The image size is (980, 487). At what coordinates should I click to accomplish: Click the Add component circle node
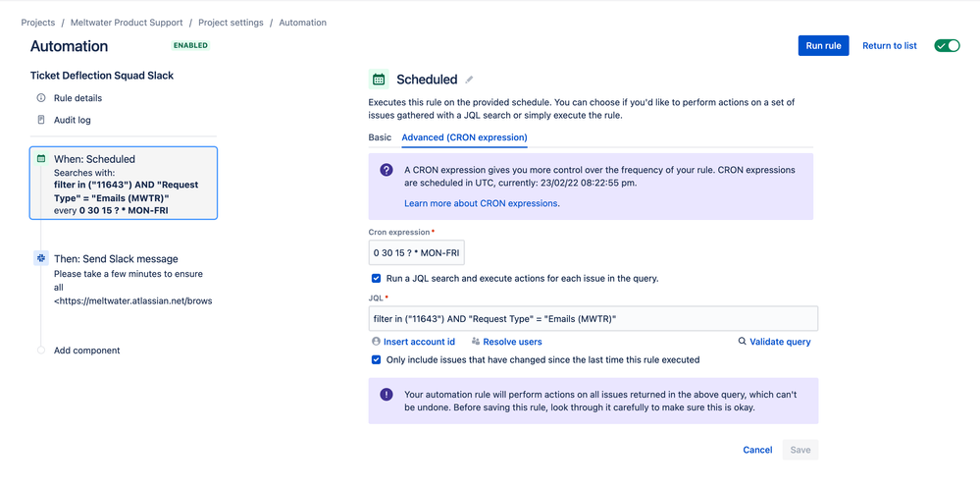coord(41,351)
